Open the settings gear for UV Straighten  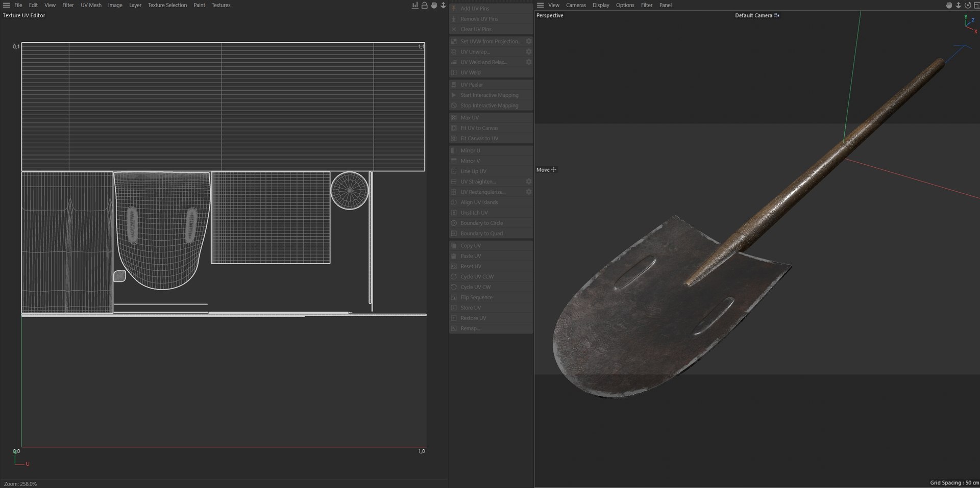click(529, 182)
